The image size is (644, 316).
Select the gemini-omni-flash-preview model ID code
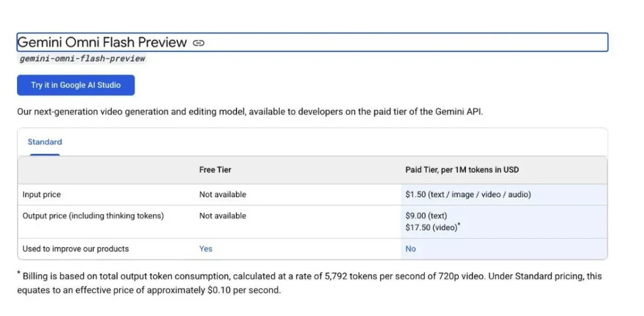coord(82,58)
